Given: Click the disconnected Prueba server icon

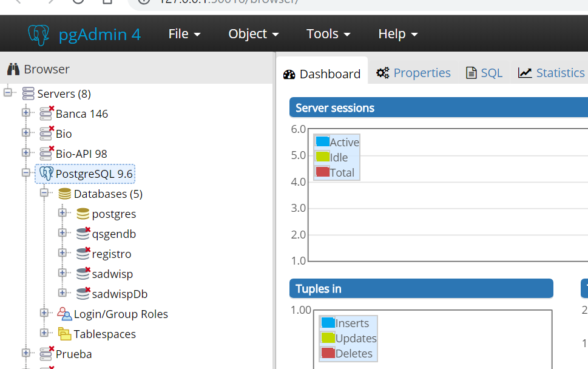Looking at the screenshot, I should click(47, 354).
